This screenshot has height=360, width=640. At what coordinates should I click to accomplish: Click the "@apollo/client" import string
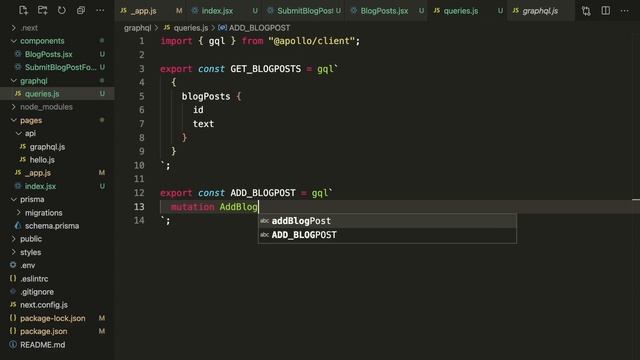click(x=312, y=41)
